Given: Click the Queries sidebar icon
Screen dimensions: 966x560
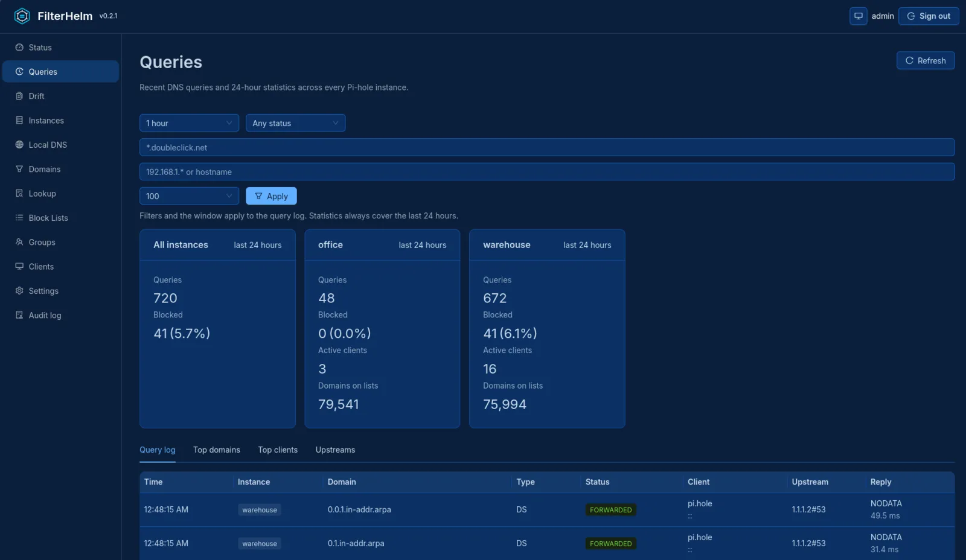Looking at the screenshot, I should (x=19, y=71).
